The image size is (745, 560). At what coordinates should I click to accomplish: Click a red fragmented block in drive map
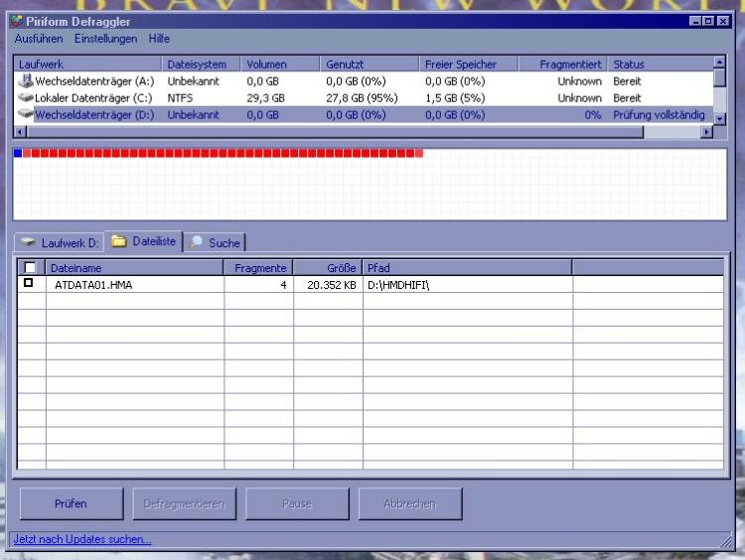coord(199,153)
